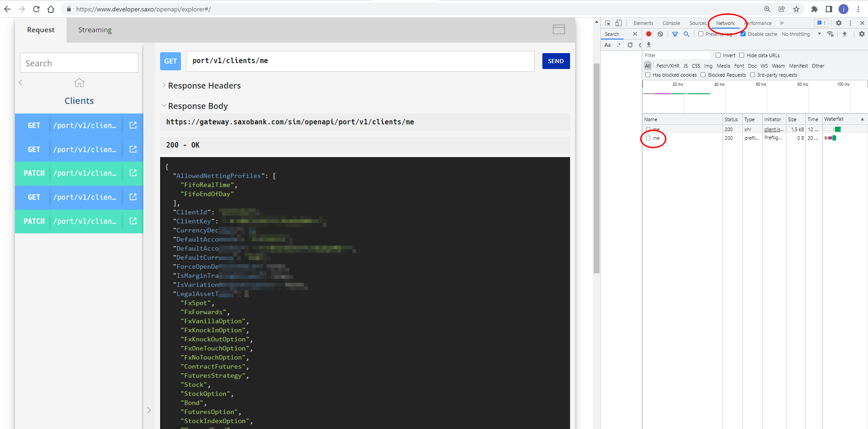Expand the Response Headers section
This screenshot has height=429, width=868.
click(x=204, y=86)
